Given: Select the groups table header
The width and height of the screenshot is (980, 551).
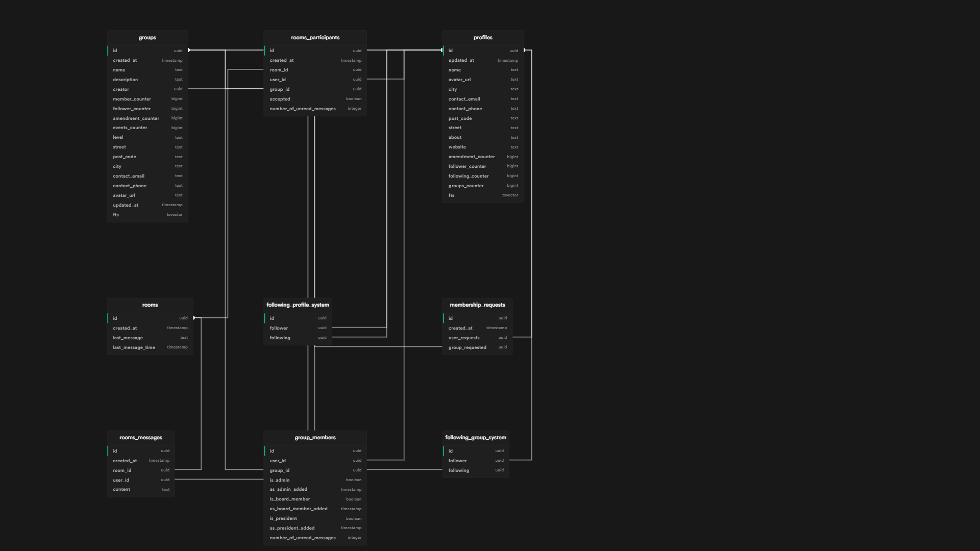Looking at the screenshot, I should [x=147, y=37].
